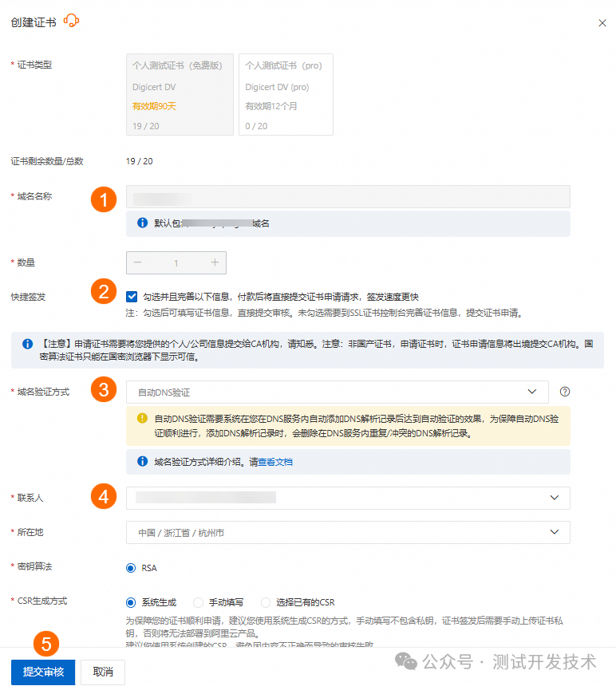Screen dimensions: 616x686
Task: Close the certificate creation dialog
Action: point(602,23)
